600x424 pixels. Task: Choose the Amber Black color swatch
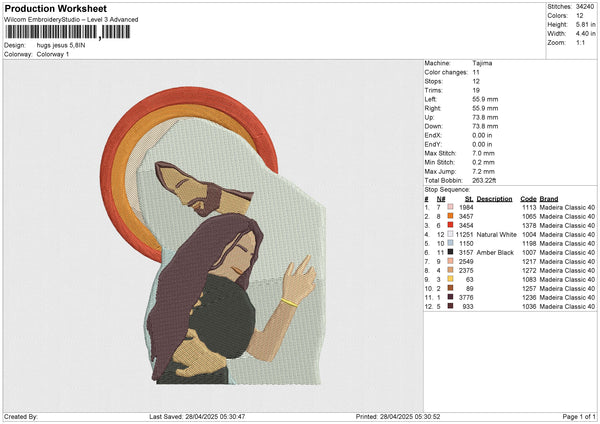tap(450, 252)
